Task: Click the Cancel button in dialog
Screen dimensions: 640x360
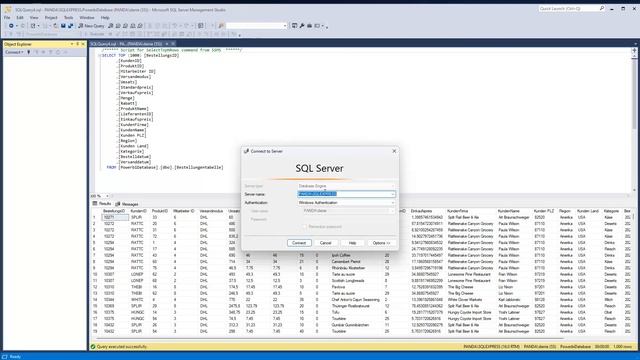Action: pyautogui.click(x=326, y=243)
